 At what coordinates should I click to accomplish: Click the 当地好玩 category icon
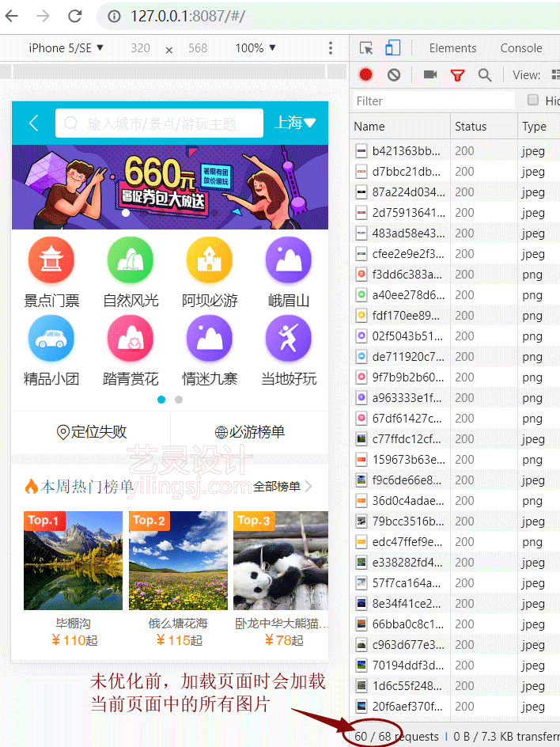point(289,338)
